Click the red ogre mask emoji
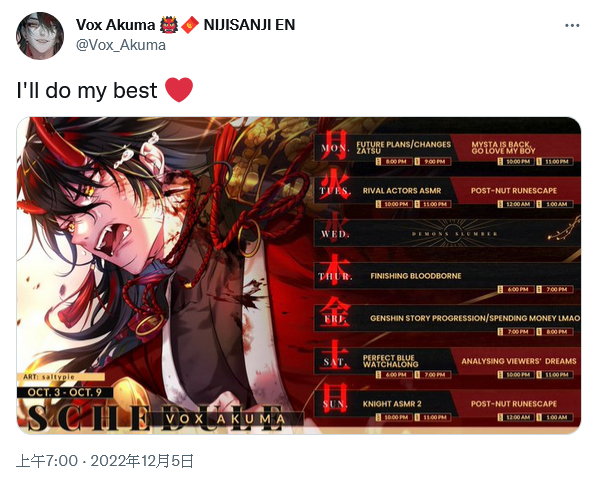Image resolution: width=598 pixels, height=485 pixels. coord(169,25)
